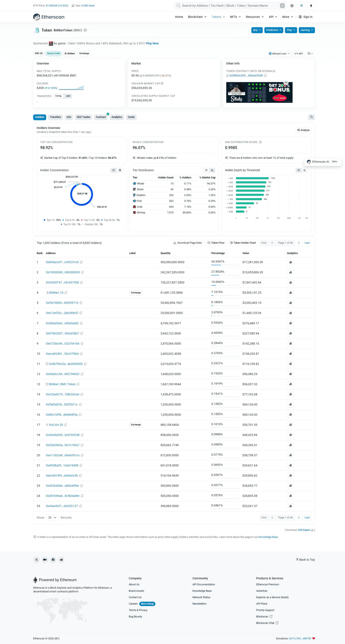Toggle light/dark theme sun icon
The height and width of the screenshot is (644, 345).
(x=301, y=5)
